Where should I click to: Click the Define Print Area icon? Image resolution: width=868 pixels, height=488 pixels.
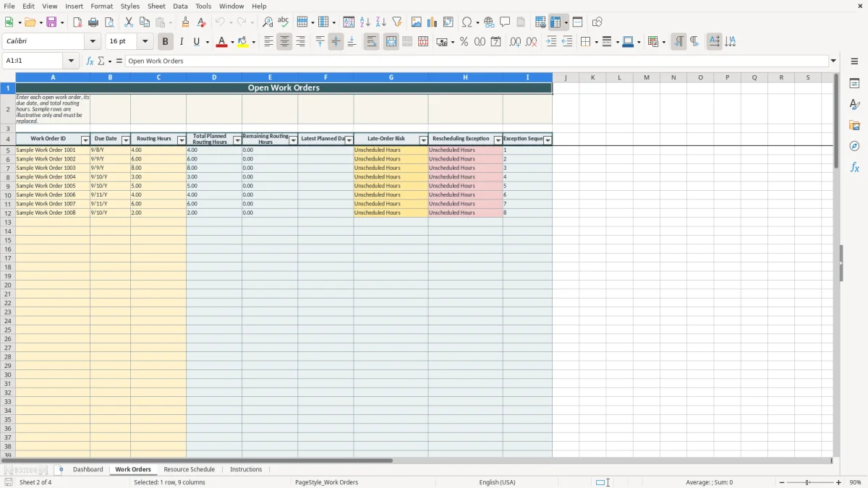[x=540, y=22]
